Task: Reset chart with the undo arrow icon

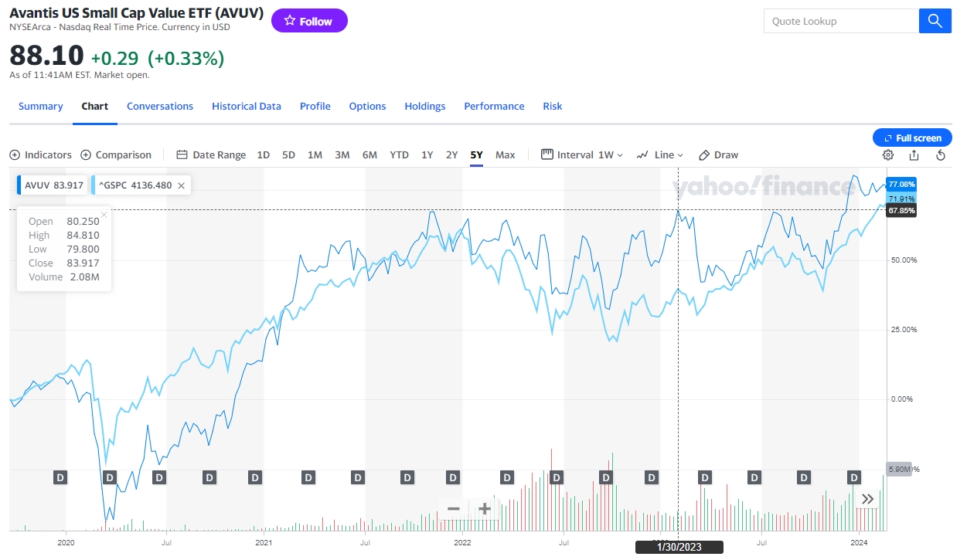Action: (941, 154)
